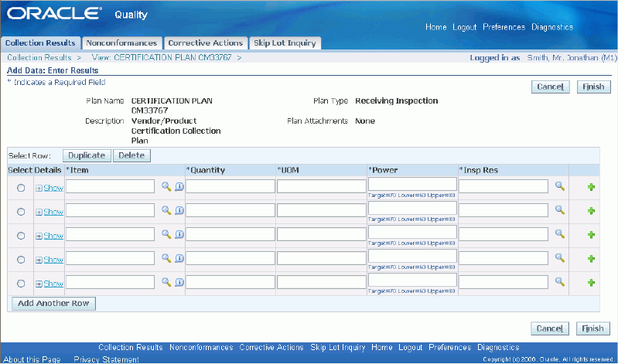Click the Duplicate button
This screenshot has width=618, height=364.
tap(87, 155)
